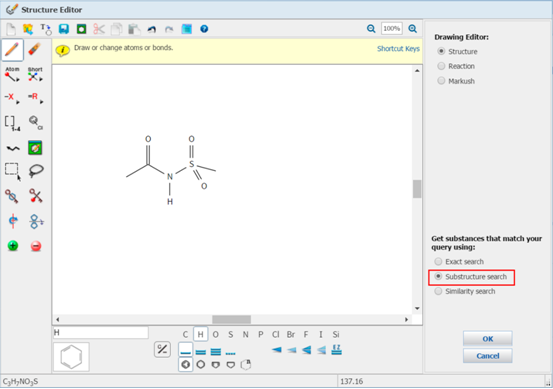Select the triple bond tool
Viewport: 553px width, 389px height.
pos(215,352)
